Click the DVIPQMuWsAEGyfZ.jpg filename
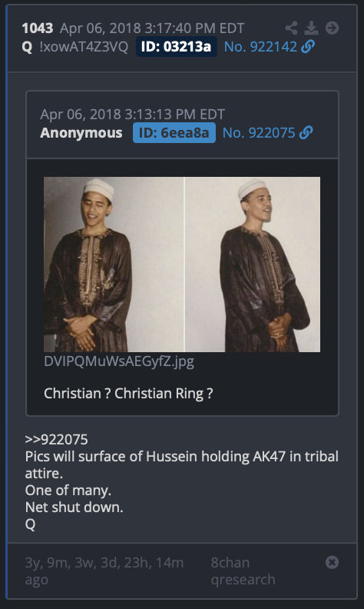Screen dimensions: 364x609 [119, 361]
